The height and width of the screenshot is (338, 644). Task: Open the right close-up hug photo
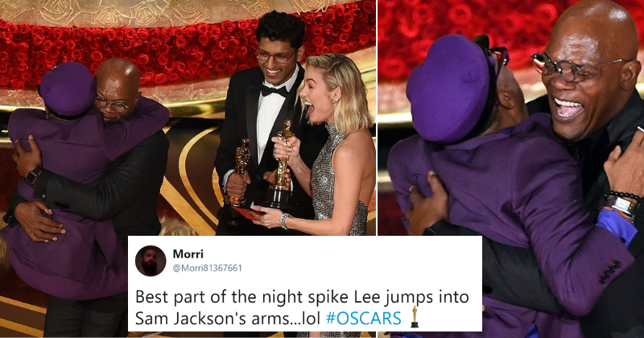pyautogui.click(x=510, y=169)
